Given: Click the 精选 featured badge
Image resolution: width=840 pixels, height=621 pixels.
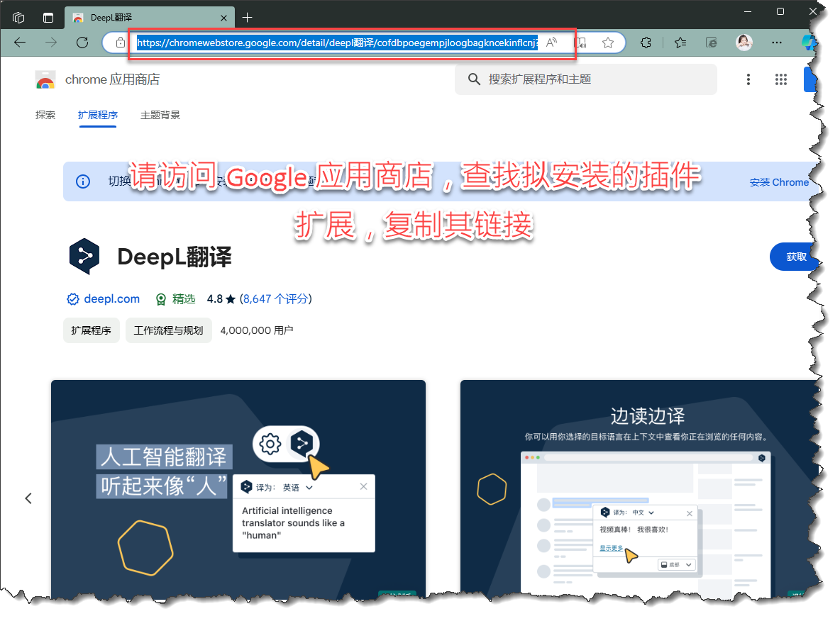Looking at the screenshot, I should pyautogui.click(x=175, y=298).
